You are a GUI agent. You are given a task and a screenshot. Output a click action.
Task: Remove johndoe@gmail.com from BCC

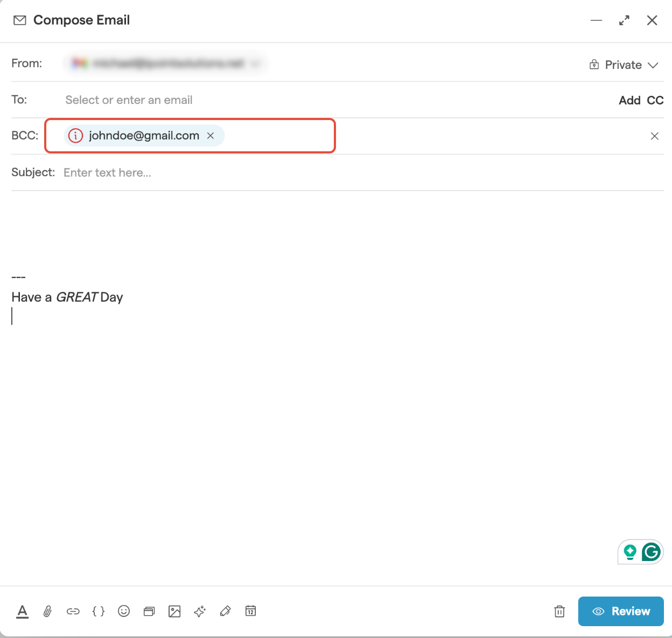pos(211,136)
